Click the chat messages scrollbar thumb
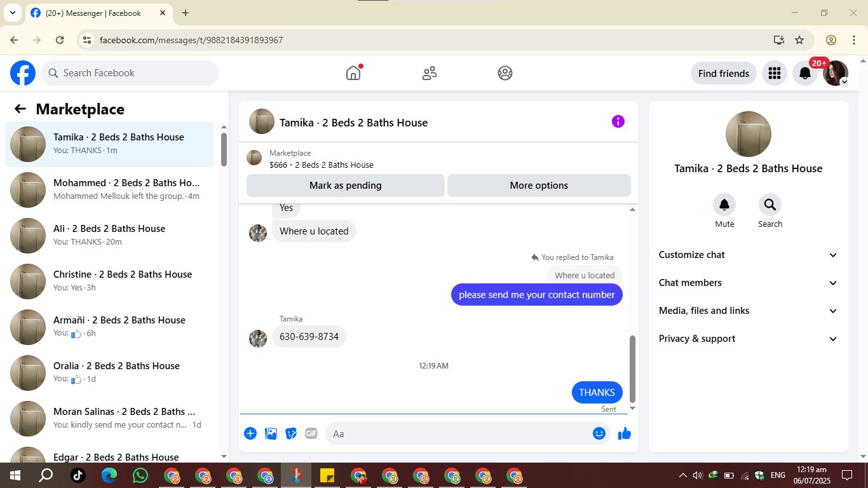 coord(632,369)
